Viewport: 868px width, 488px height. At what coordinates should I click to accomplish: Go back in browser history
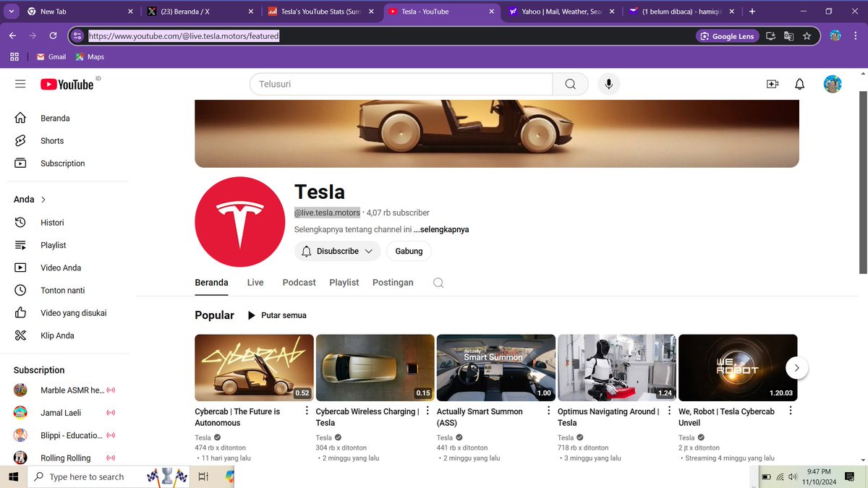[x=13, y=35]
